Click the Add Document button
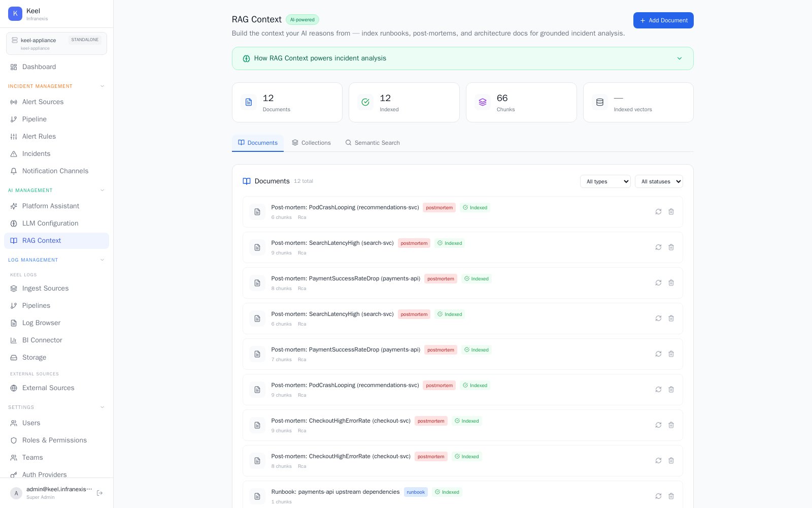This screenshot has height=508, width=812. click(x=663, y=20)
